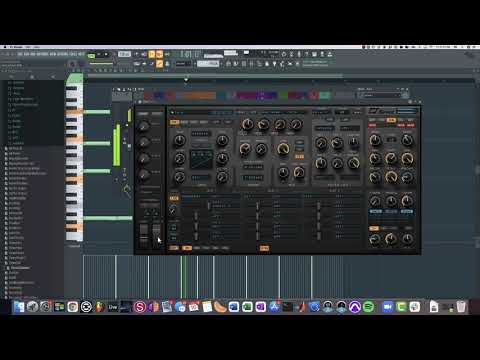The image size is (480, 360).
Task: Open Zoom from the dock
Action: tap(387, 307)
